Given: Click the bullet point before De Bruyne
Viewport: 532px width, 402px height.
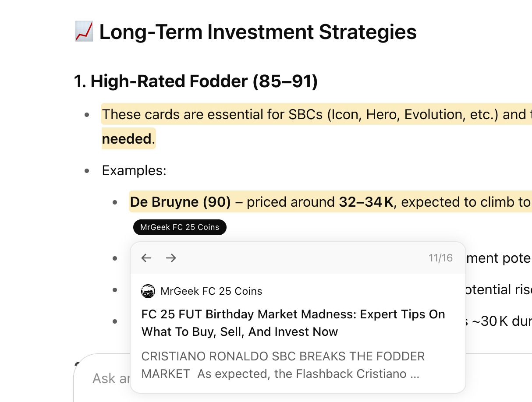Looking at the screenshot, I should pyautogui.click(x=115, y=202).
